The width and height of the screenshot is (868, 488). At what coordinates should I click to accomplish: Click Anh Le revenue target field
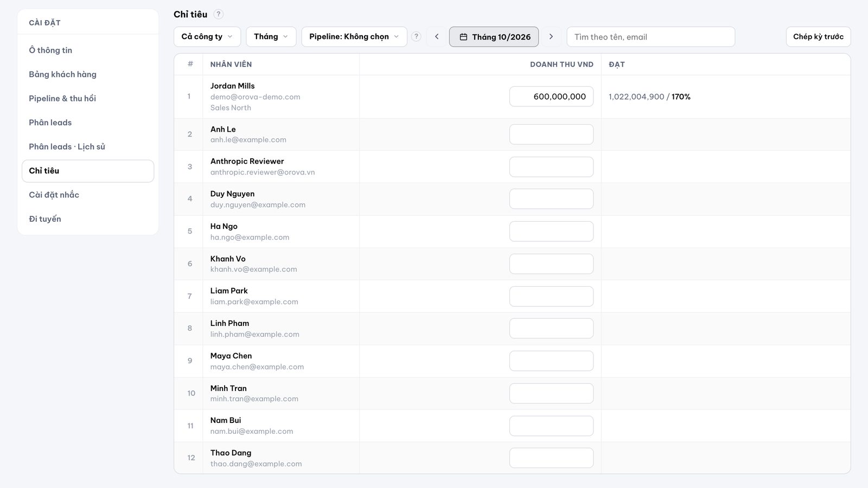tap(551, 134)
